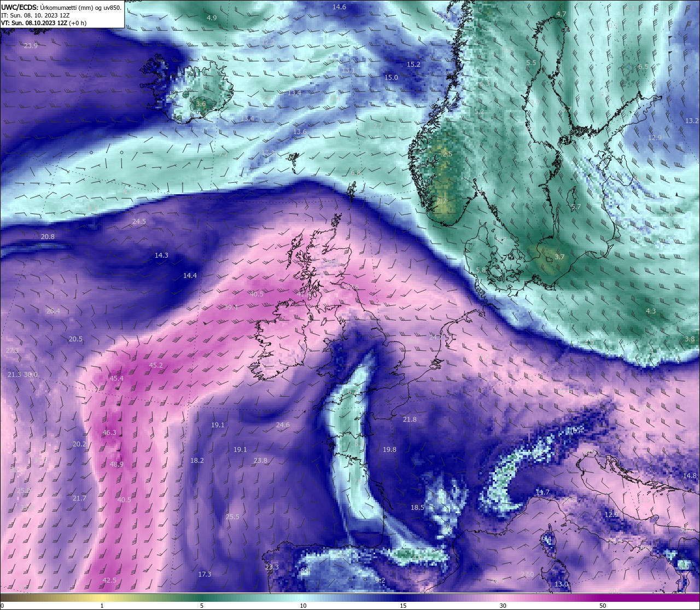Click the map value '45.2' west of Ireland

(156, 365)
